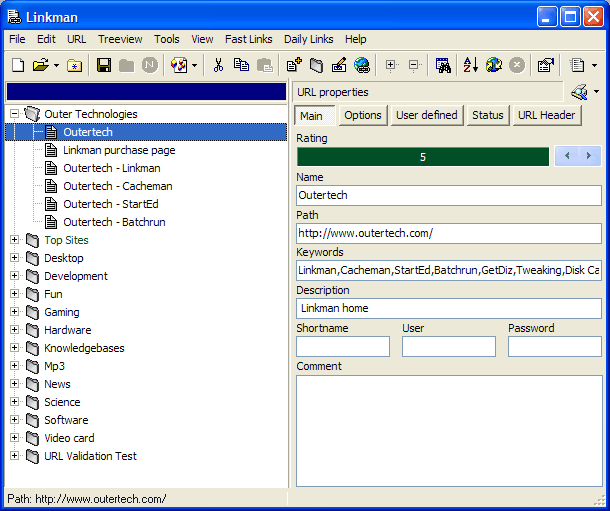
Task: Click the colorful import document icon
Action: coord(179,65)
